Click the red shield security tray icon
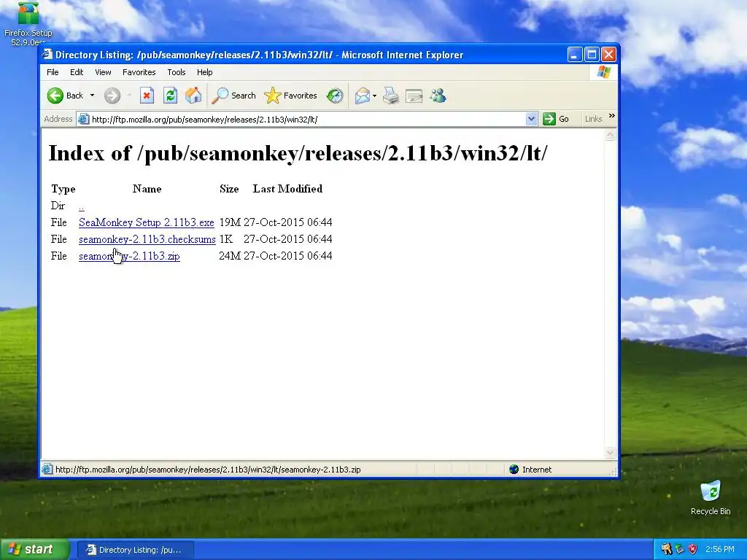The width and height of the screenshot is (747, 560). tap(693, 550)
